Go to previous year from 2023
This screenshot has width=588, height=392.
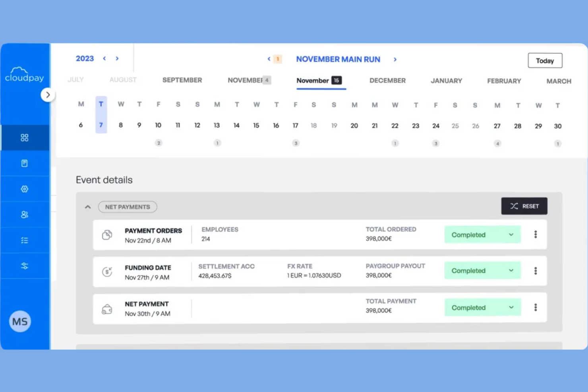[x=104, y=58]
